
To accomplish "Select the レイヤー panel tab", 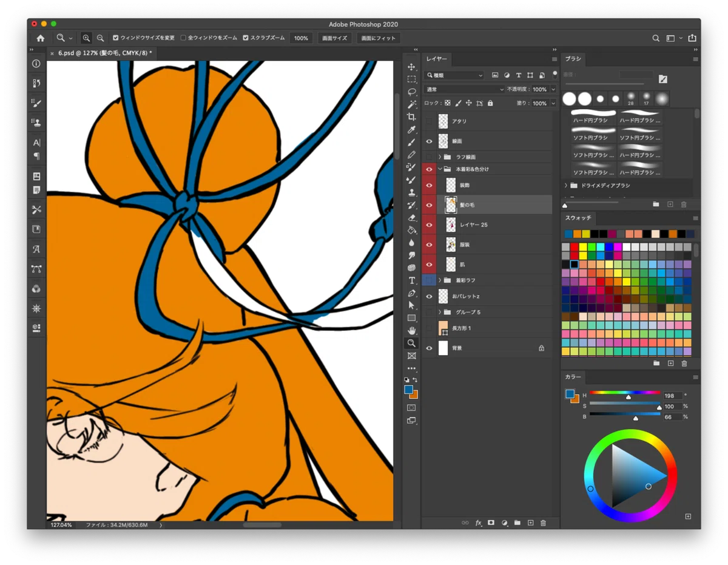I will [x=437, y=59].
